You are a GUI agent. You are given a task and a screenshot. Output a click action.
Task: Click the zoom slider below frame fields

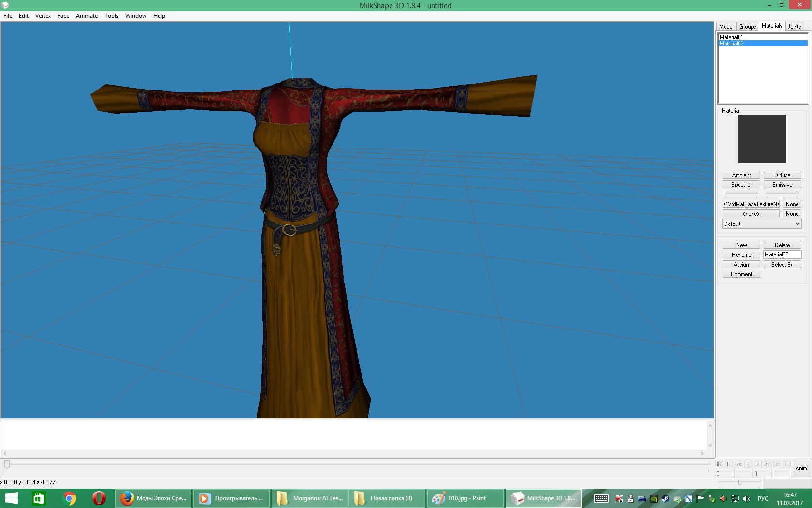point(739,482)
